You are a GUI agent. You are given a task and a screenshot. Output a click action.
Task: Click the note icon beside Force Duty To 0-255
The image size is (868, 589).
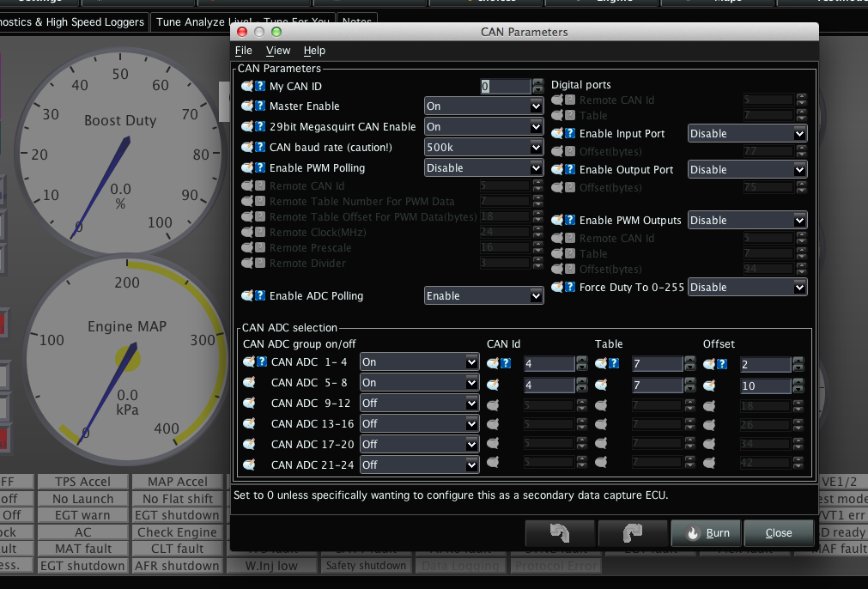pos(557,288)
